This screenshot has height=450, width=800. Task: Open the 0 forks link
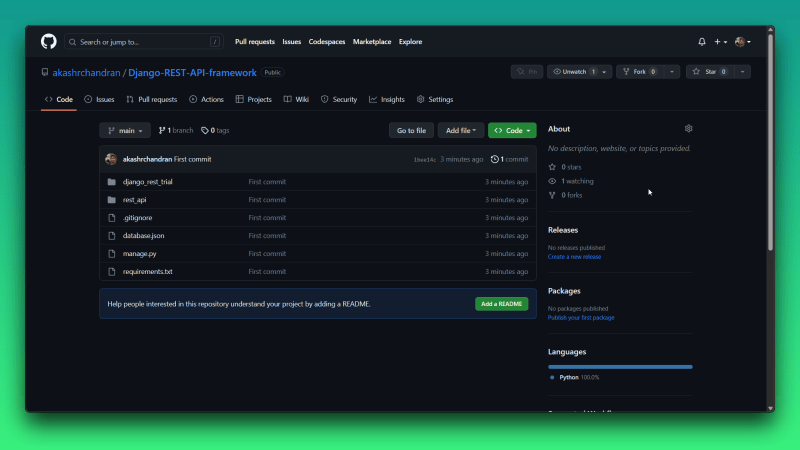click(x=565, y=195)
